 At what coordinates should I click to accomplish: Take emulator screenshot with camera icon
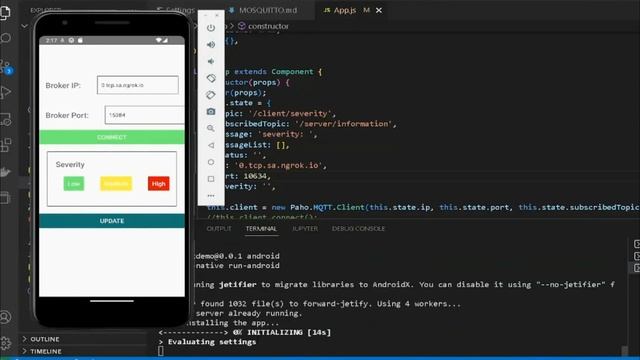tap(211, 111)
